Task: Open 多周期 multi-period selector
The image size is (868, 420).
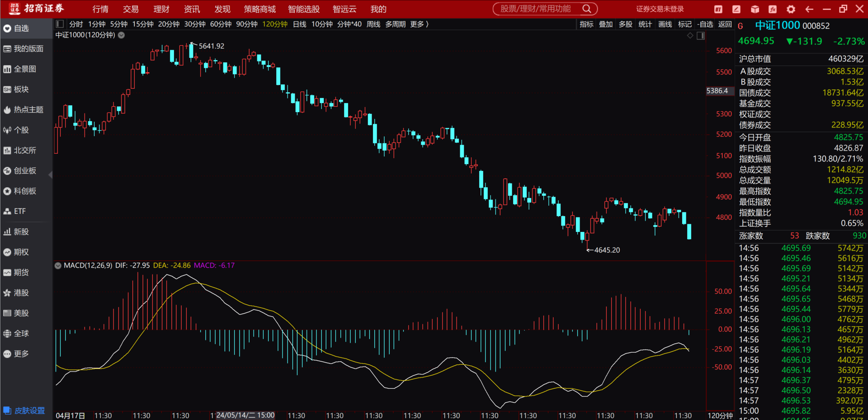Action: [395, 24]
